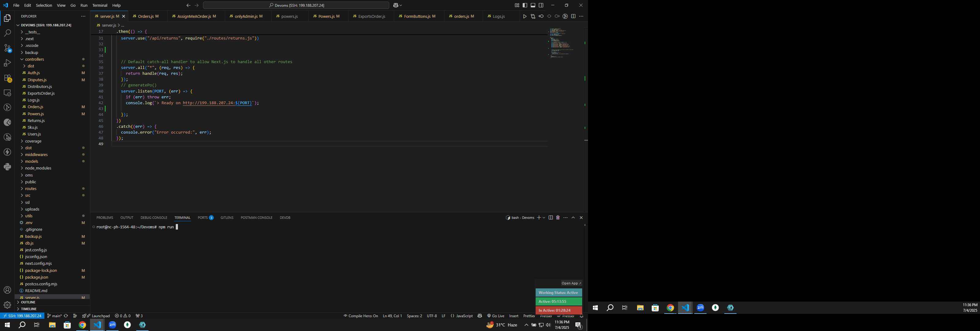
Task: Open editor More Actions ellipsis
Action: coord(581,16)
